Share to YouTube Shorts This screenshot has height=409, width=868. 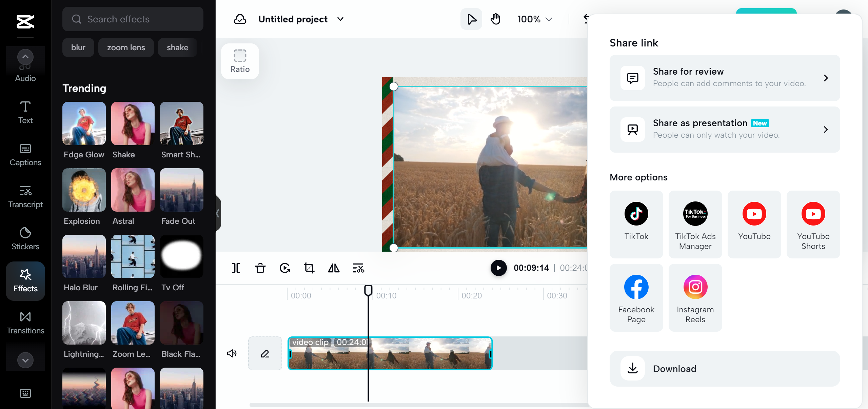[813, 224]
